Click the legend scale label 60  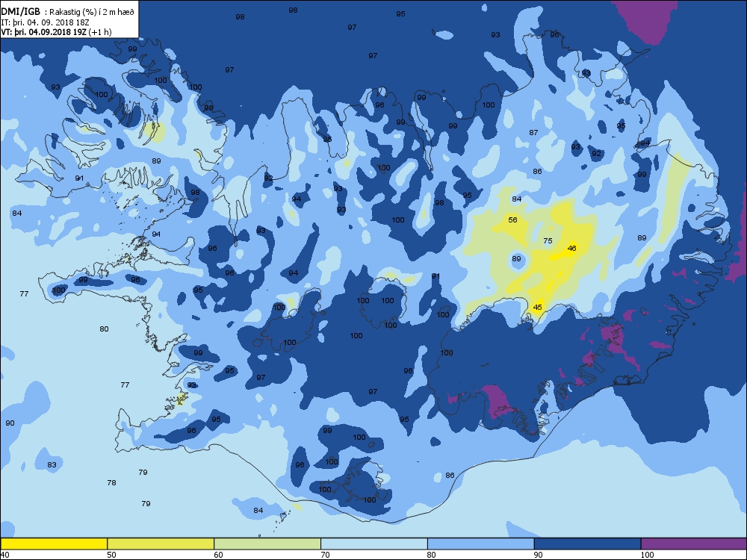pos(218,555)
